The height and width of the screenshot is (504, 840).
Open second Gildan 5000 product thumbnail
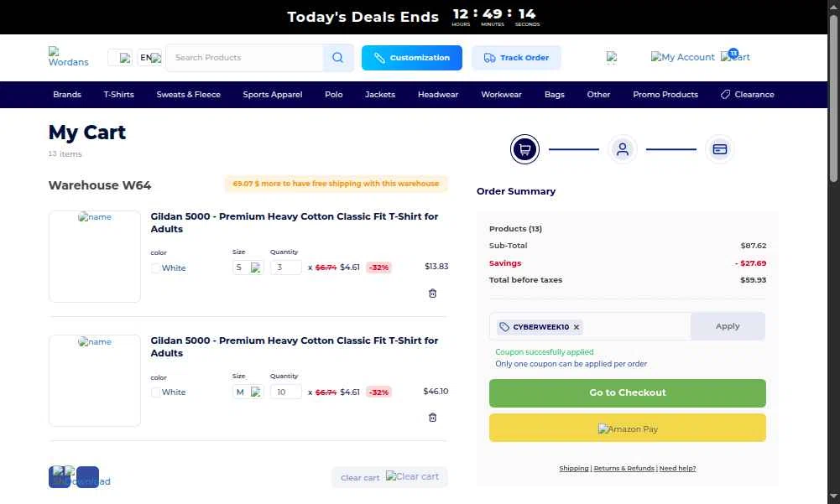(95, 381)
